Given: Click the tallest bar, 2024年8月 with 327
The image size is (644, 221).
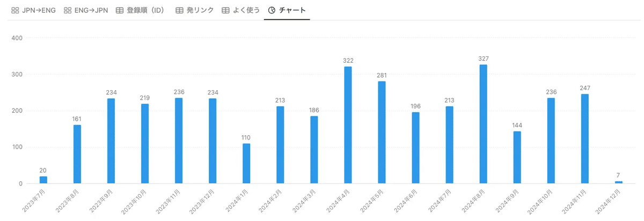Looking at the screenshot, I should [x=483, y=124].
